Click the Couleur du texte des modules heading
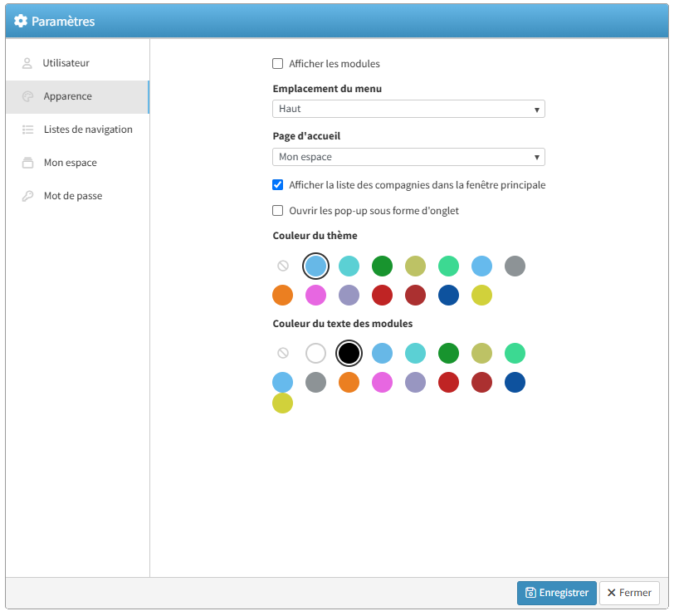Screen dimensions: 674x616 click(x=343, y=324)
